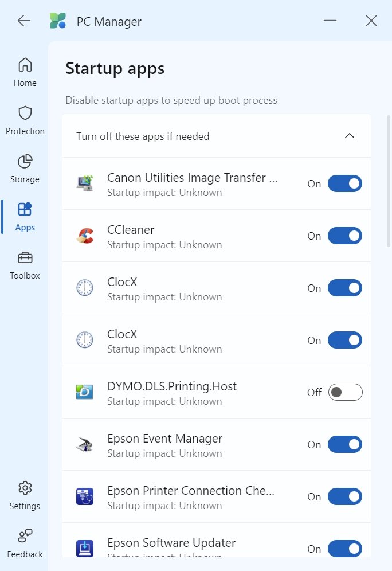The width and height of the screenshot is (392, 571).
Task: Click 'Turn off these apps if needed' header
Action: point(143,136)
